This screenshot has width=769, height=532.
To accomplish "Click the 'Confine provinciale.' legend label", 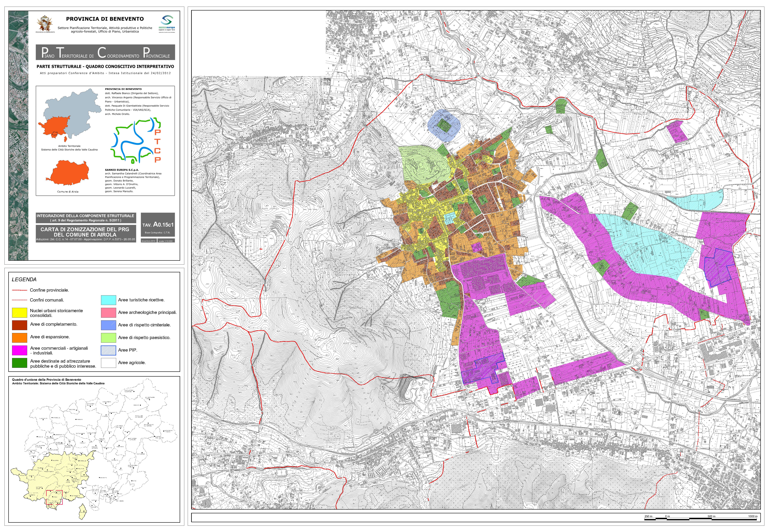I will 49,290.
